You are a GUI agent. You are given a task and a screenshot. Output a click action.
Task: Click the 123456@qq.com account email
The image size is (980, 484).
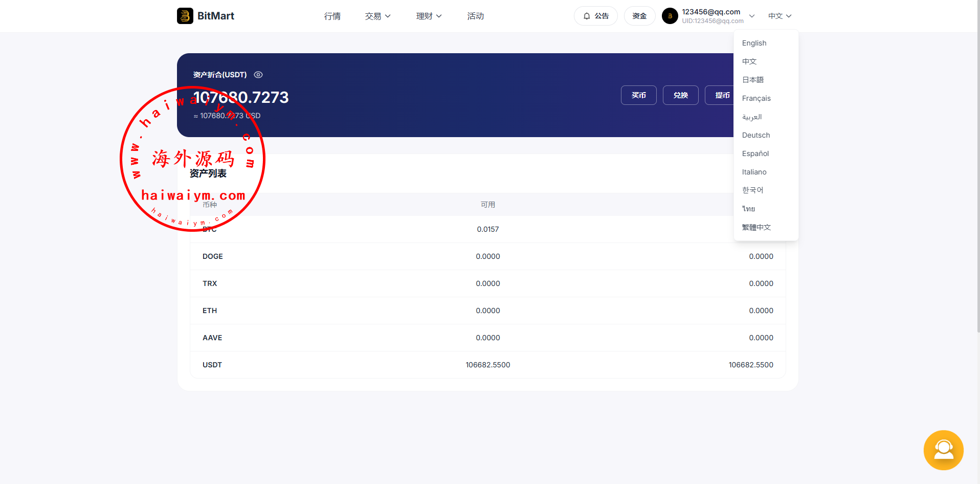[711, 12]
